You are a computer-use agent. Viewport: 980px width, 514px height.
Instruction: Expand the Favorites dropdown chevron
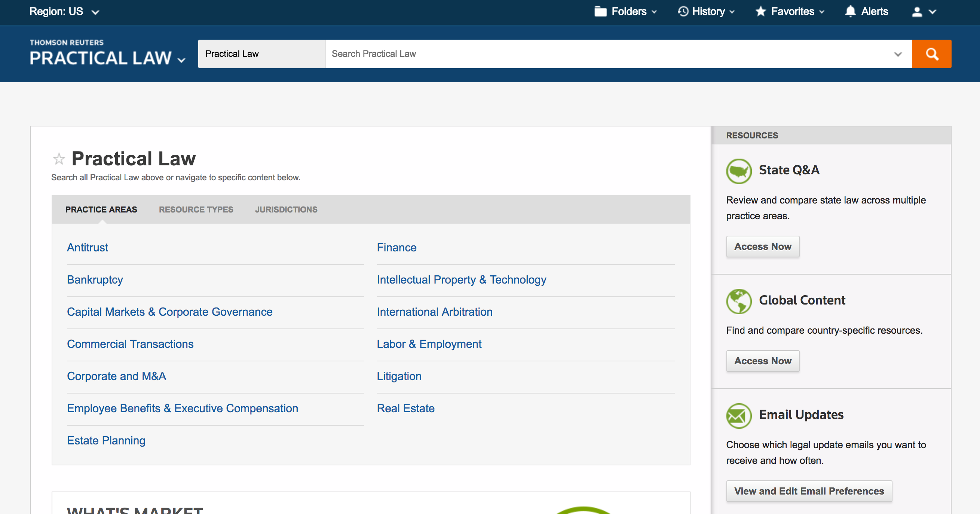click(822, 12)
